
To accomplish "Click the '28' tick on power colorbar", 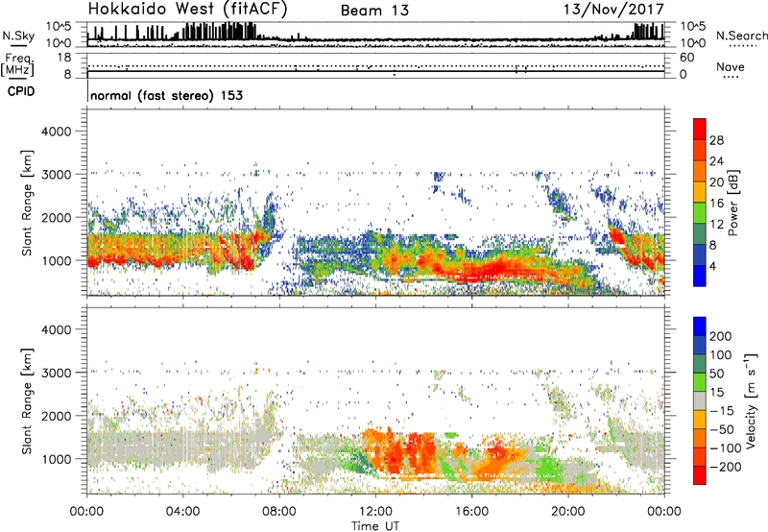I will click(716, 140).
